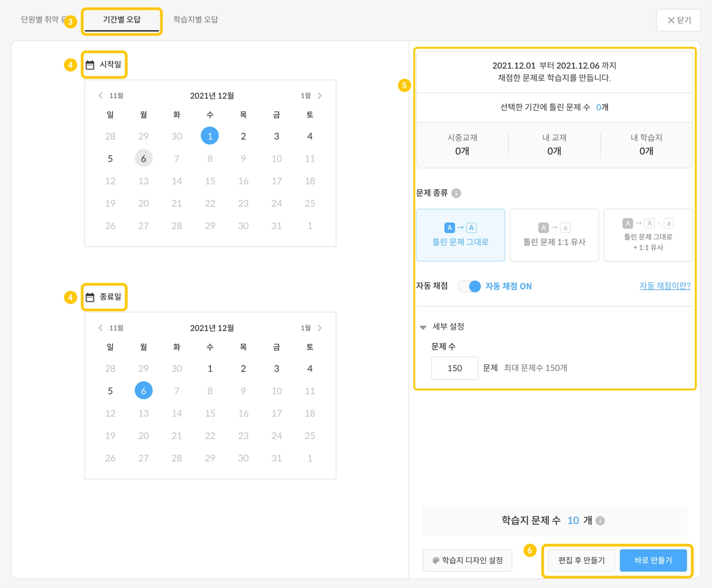Screen dimensions: 712x588
Task: Collapse the 세부 설정 section
Action: (423, 327)
